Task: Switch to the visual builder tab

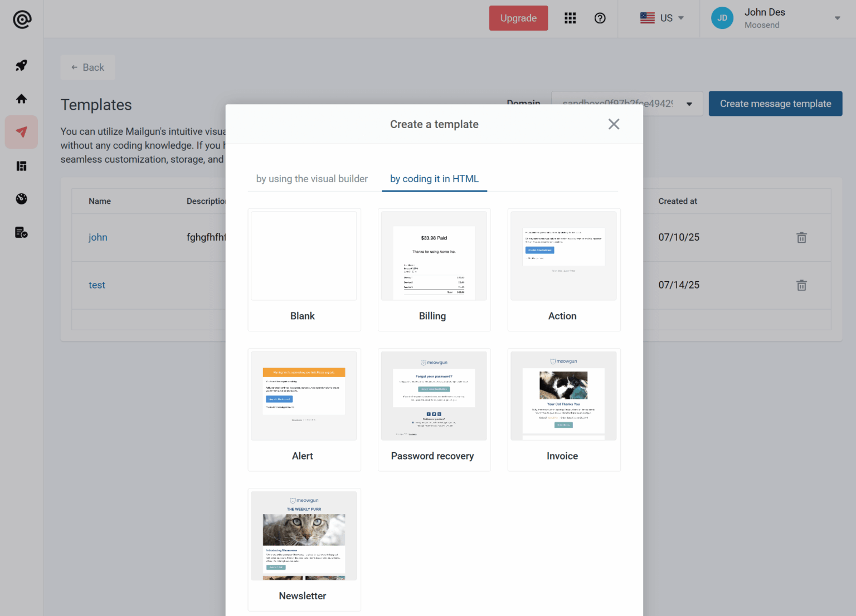Action: coord(311,179)
